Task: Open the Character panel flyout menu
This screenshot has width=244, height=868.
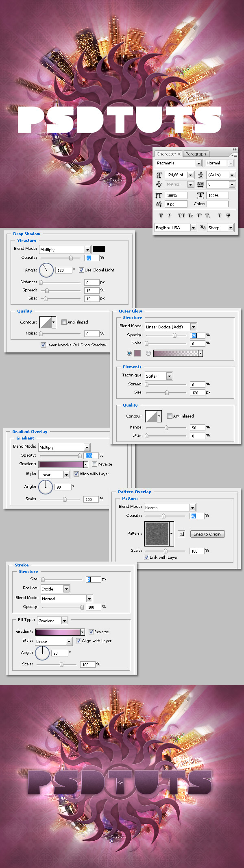Action: pos(234,155)
